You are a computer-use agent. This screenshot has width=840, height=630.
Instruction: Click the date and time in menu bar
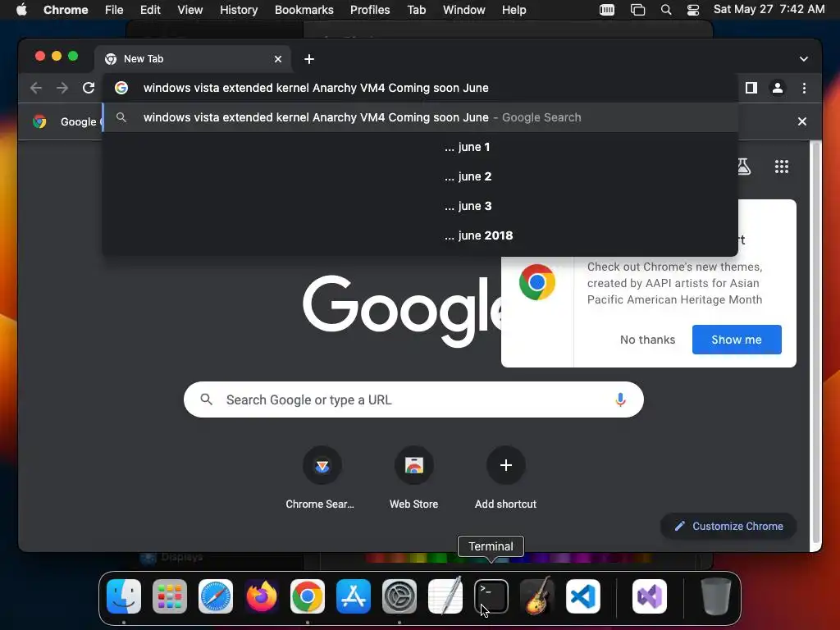(769, 10)
